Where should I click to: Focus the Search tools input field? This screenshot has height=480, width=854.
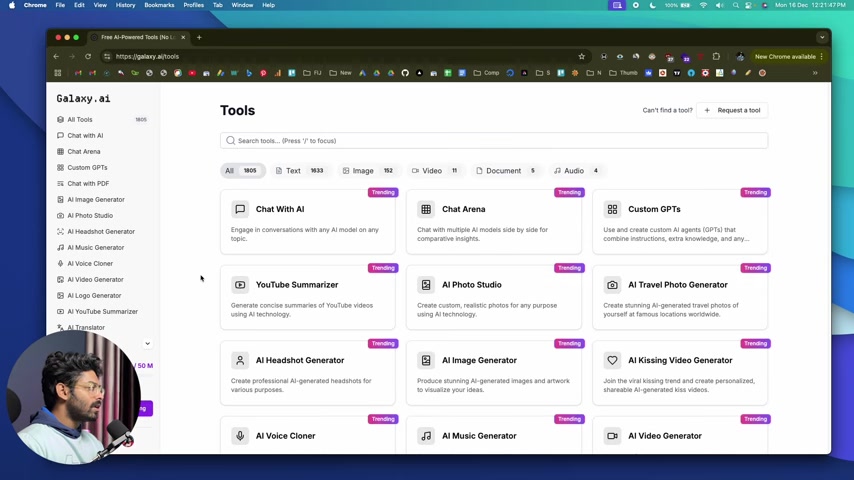494,141
